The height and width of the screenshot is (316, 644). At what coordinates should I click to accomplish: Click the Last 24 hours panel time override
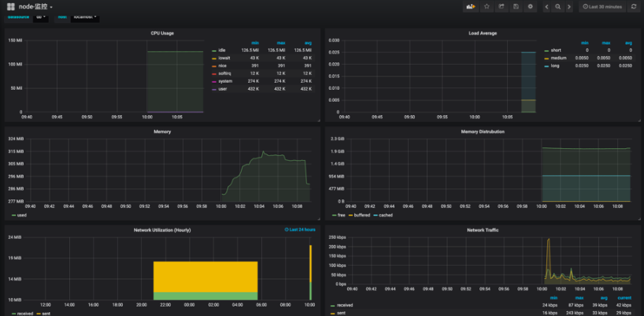pyautogui.click(x=300, y=229)
